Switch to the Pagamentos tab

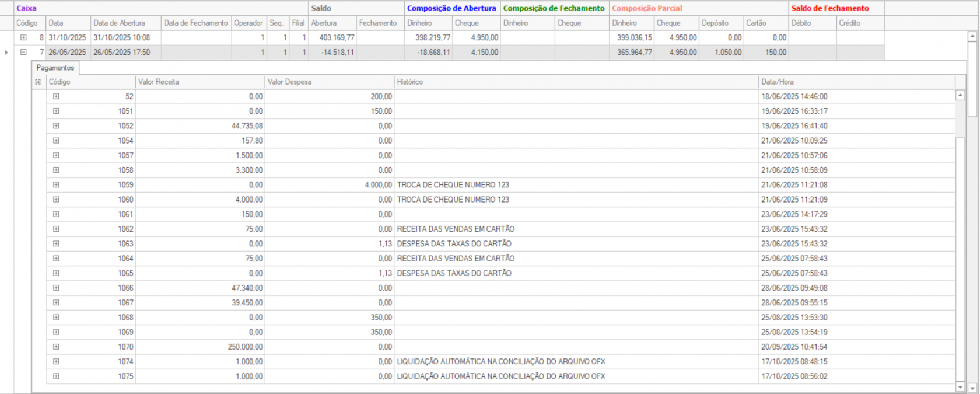click(55, 68)
